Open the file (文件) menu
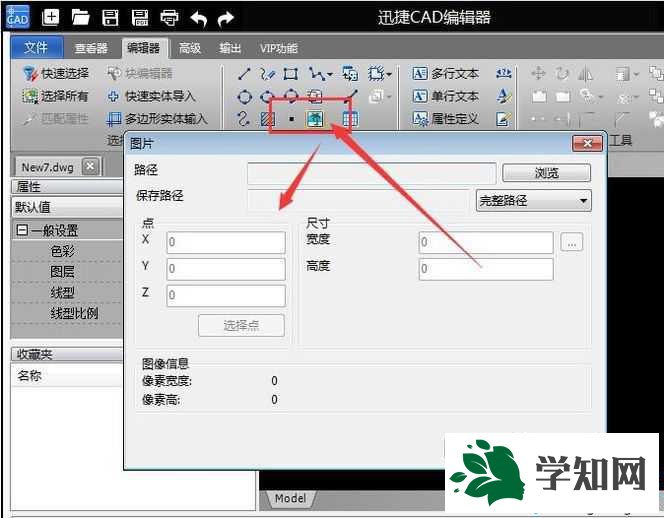 click(36, 47)
